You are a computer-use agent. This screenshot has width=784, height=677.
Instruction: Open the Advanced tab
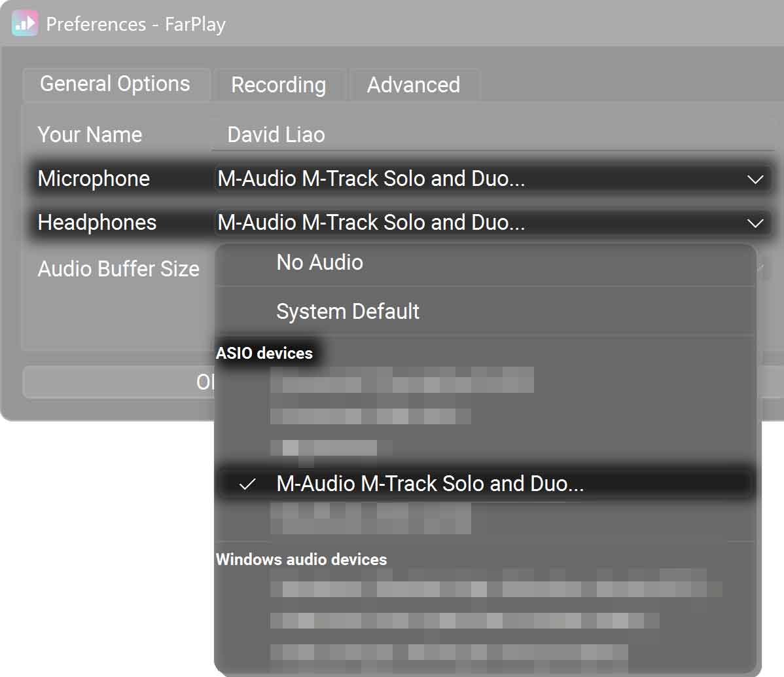(x=413, y=85)
